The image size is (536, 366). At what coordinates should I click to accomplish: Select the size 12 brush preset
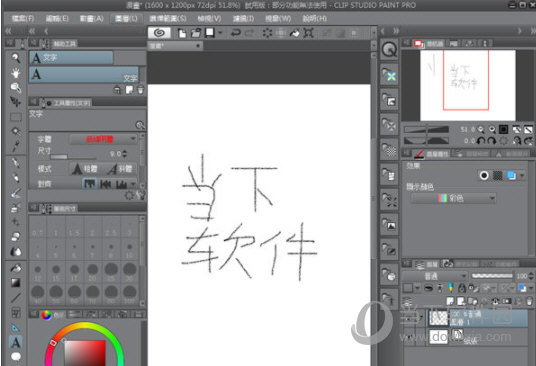coord(38,273)
